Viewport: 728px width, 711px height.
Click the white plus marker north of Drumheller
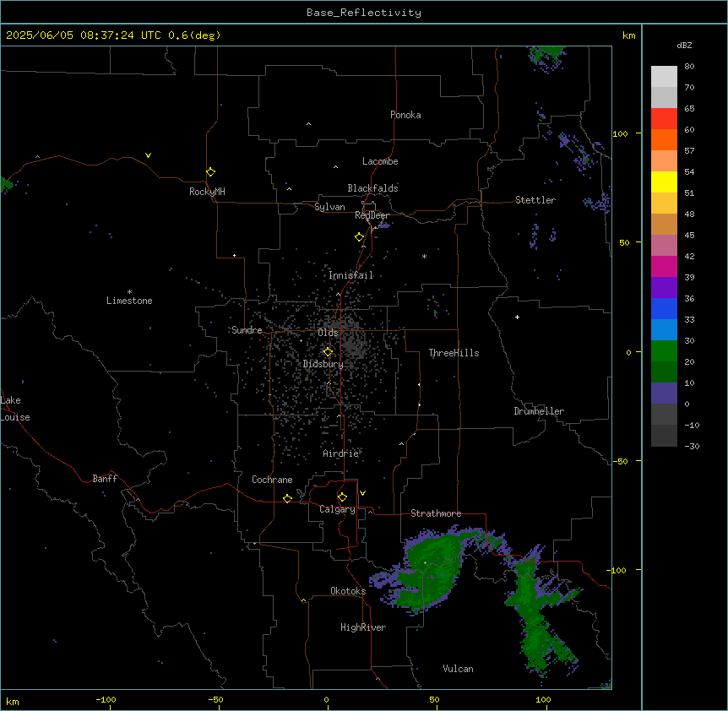pyautogui.click(x=517, y=317)
